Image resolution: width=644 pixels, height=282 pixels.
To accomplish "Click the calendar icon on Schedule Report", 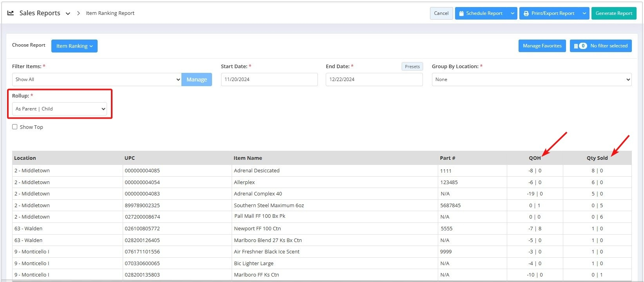I will click(461, 13).
